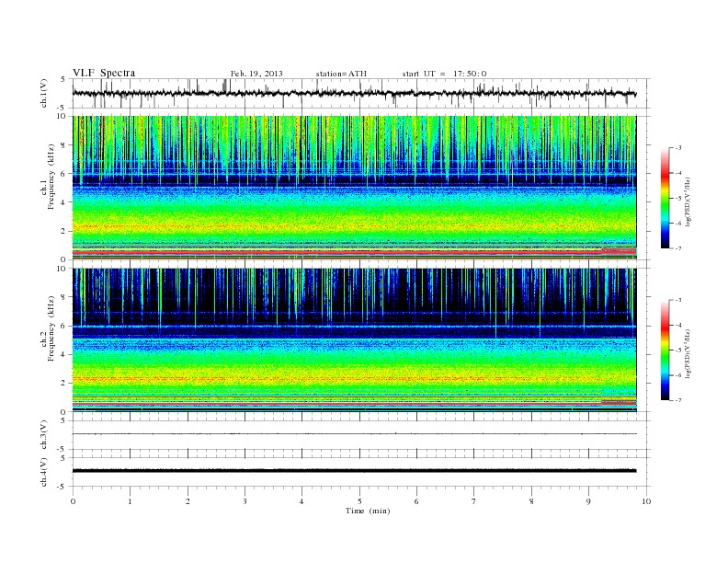
Task: Click time-axis tick label "2"
Action: [x=188, y=501]
